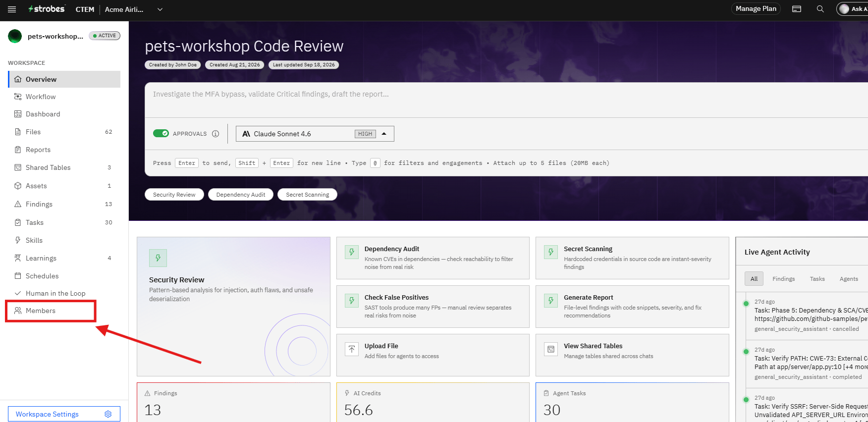Click the Workspace Settings gear icon
868x422 pixels.
108,414
